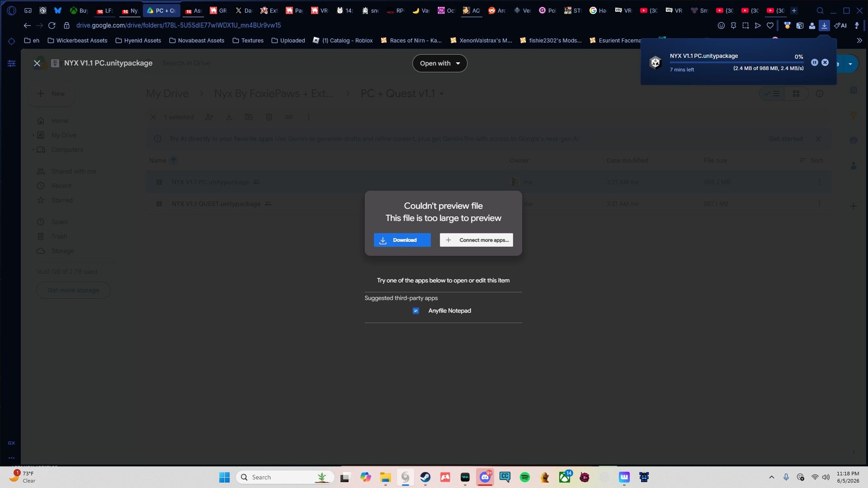Open the volume speaker tray icon
The image size is (868, 488).
pyautogui.click(x=826, y=477)
